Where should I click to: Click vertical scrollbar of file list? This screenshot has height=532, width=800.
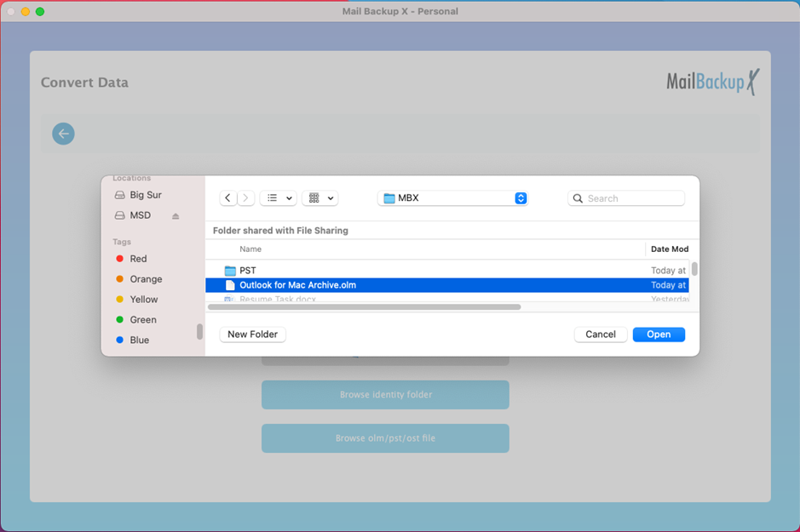tap(694, 268)
